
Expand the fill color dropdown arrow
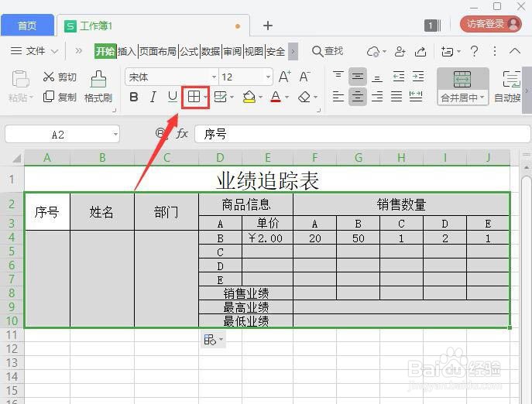tap(260, 98)
